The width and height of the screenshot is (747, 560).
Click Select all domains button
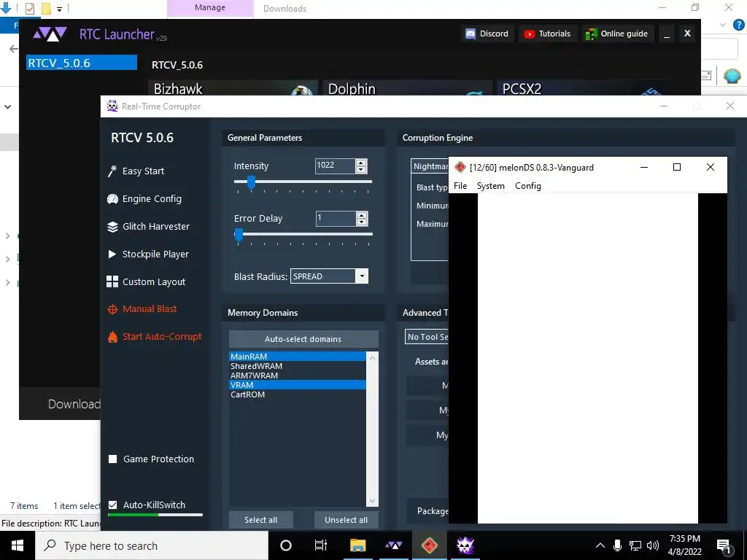260,520
